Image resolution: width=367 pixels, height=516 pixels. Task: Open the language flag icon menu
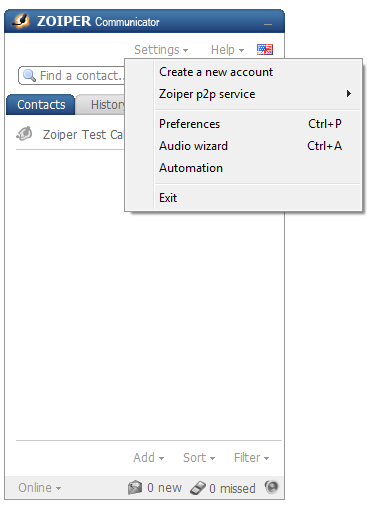click(265, 50)
